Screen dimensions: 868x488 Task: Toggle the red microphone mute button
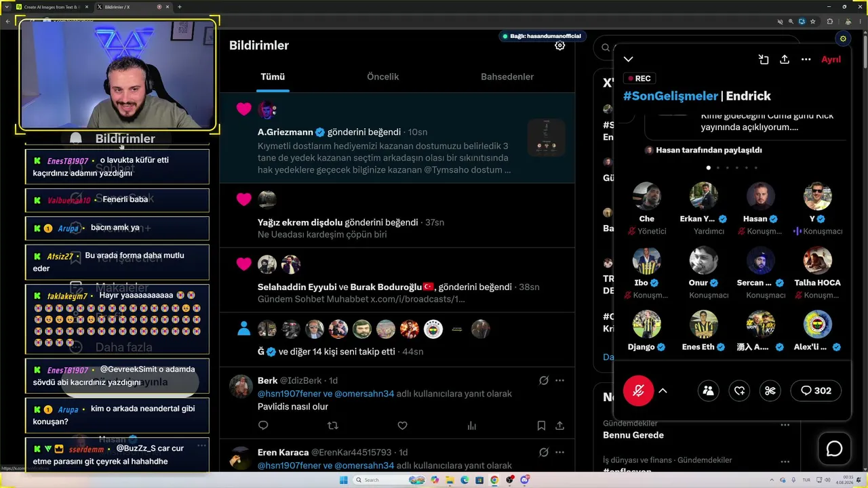tap(638, 390)
